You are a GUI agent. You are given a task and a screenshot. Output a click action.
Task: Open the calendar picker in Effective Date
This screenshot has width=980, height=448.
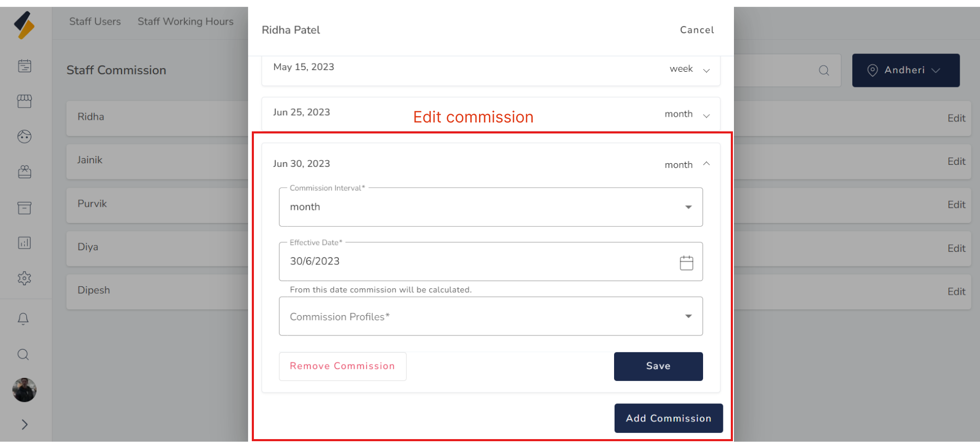[686, 262]
